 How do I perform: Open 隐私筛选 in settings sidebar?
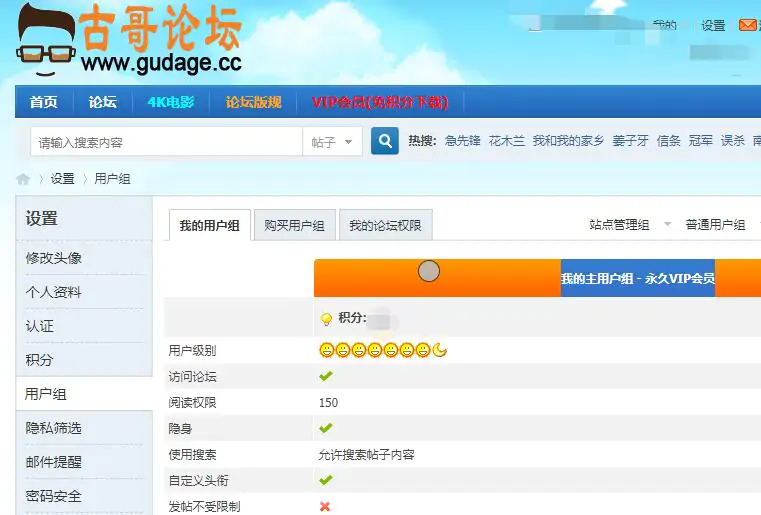[x=54, y=428]
